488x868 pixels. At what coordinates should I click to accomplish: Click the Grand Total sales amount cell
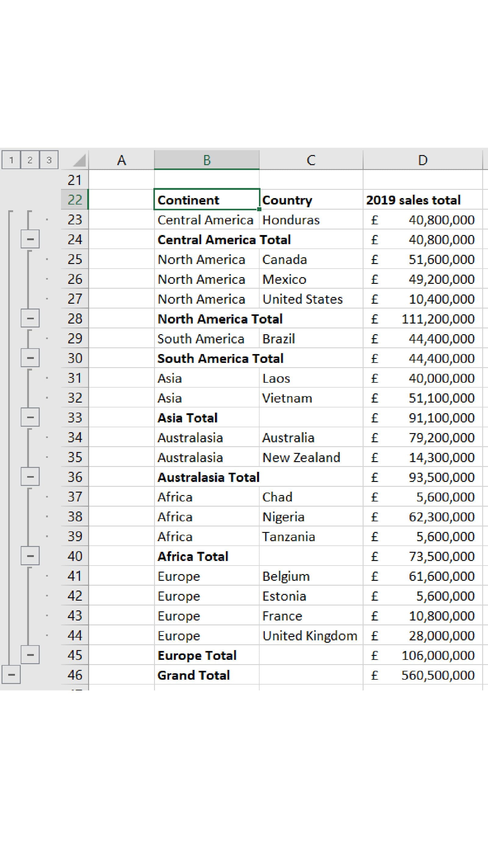[x=423, y=675]
